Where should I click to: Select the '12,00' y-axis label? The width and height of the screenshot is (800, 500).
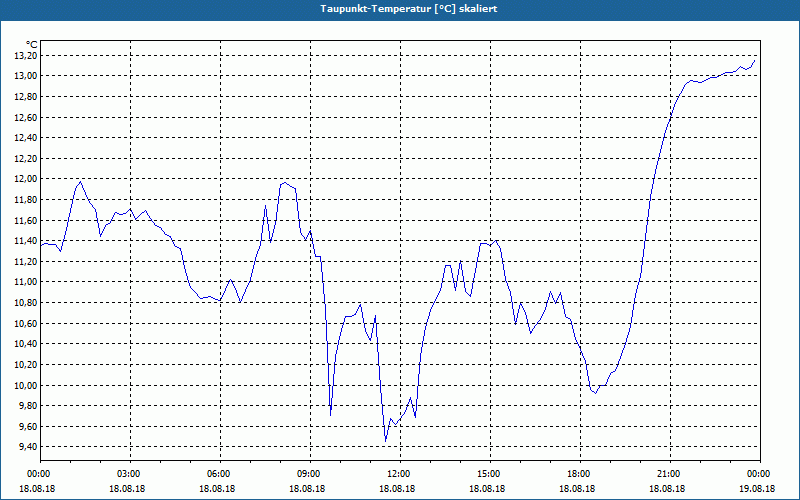point(26,179)
